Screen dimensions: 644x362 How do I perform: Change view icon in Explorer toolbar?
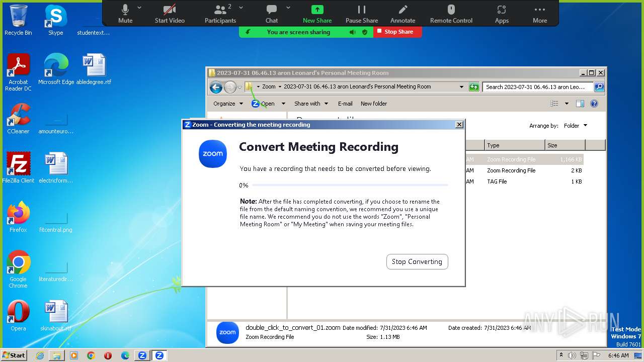tap(554, 104)
